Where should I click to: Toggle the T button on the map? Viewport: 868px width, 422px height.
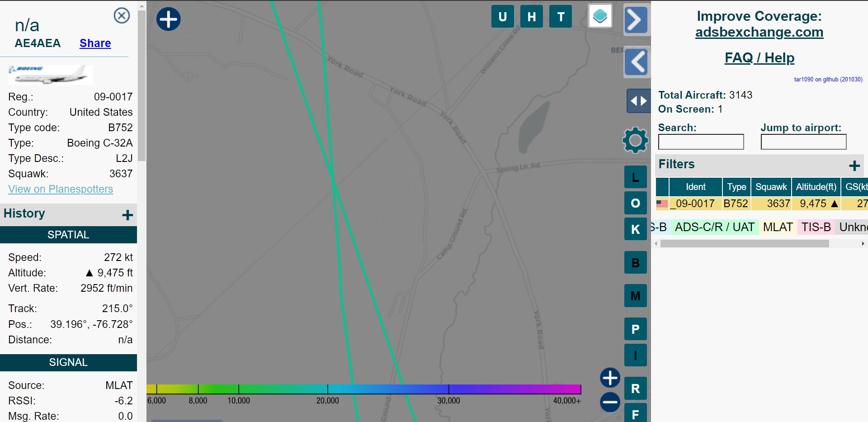tap(561, 17)
